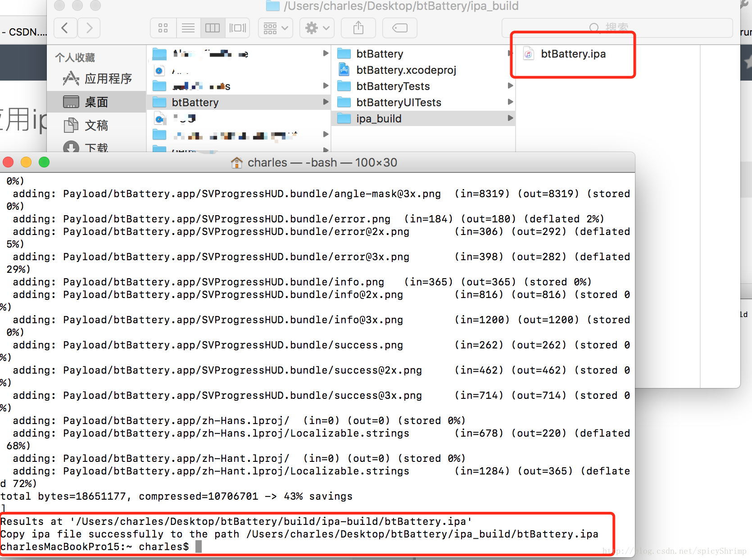The image size is (752, 560).
Task: Click the home icon in Terminal title
Action: pyautogui.click(x=237, y=163)
